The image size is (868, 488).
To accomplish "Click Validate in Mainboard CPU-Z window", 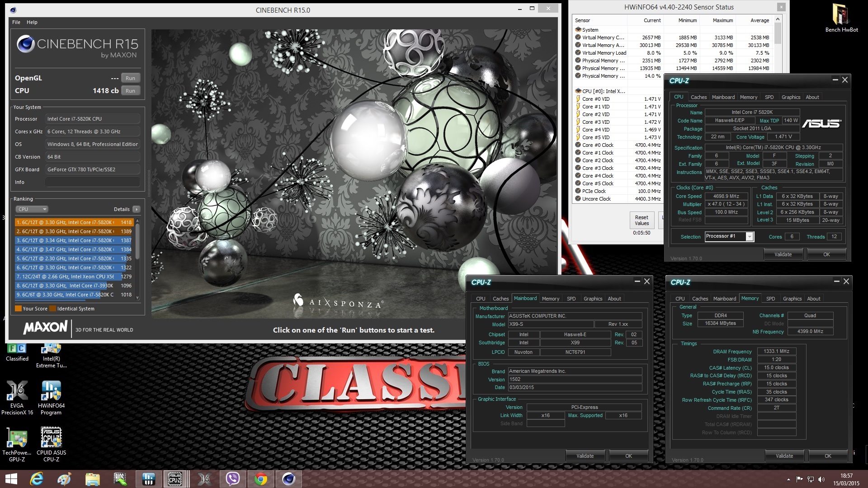I will click(585, 456).
